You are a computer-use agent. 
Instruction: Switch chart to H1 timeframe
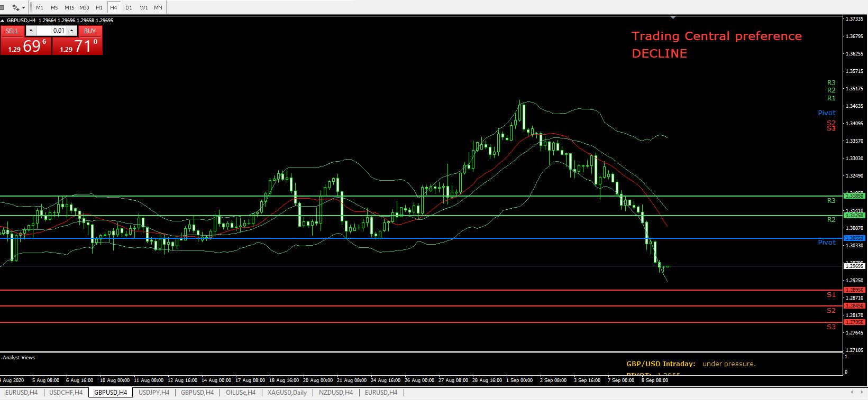pos(99,8)
